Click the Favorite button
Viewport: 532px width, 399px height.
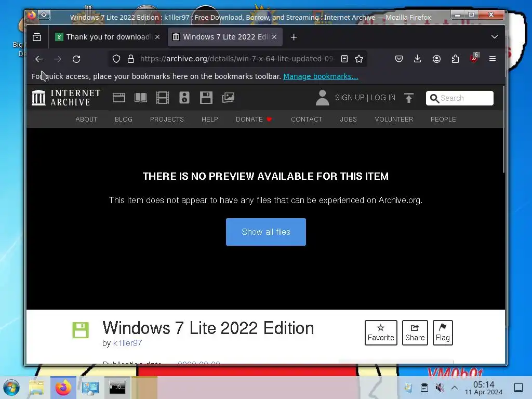coord(381,333)
